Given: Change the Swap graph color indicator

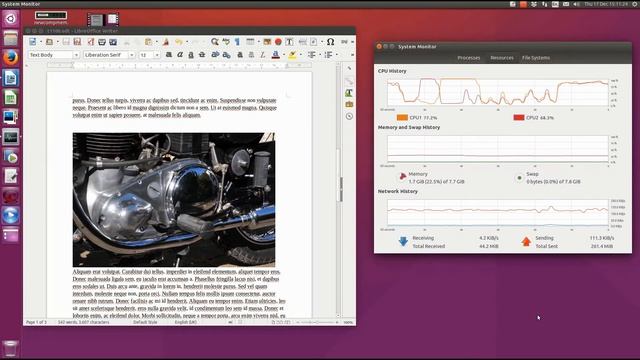Looking at the screenshot, I should [x=519, y=178].
